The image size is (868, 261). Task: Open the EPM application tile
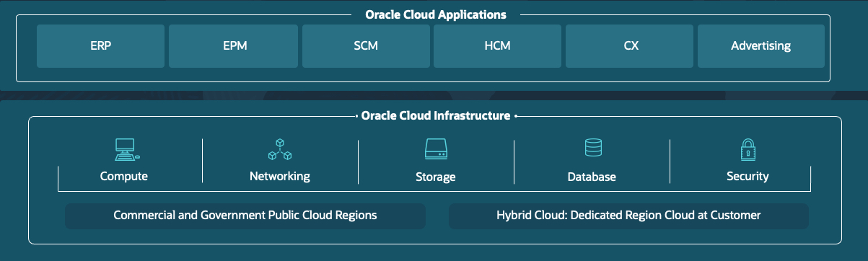234,46
